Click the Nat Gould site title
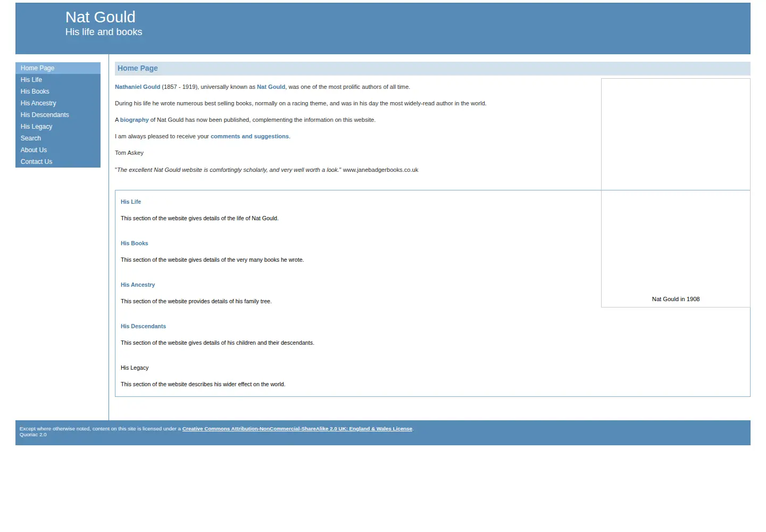The height and width of the screenshot is (532, 766). pyautogui.click(x=101, y=17)
